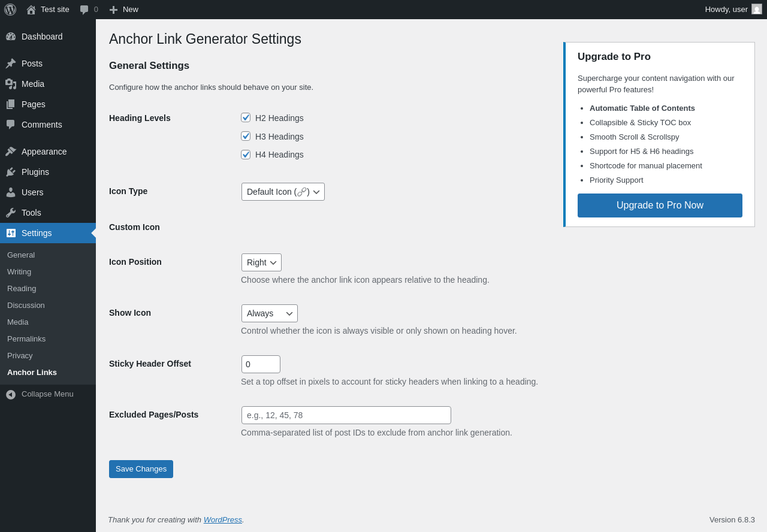The image size is (767, 532).
Task: Click the Comments bubble icon in sidebar
Action: pyautogui.click(x=11, y=125)
